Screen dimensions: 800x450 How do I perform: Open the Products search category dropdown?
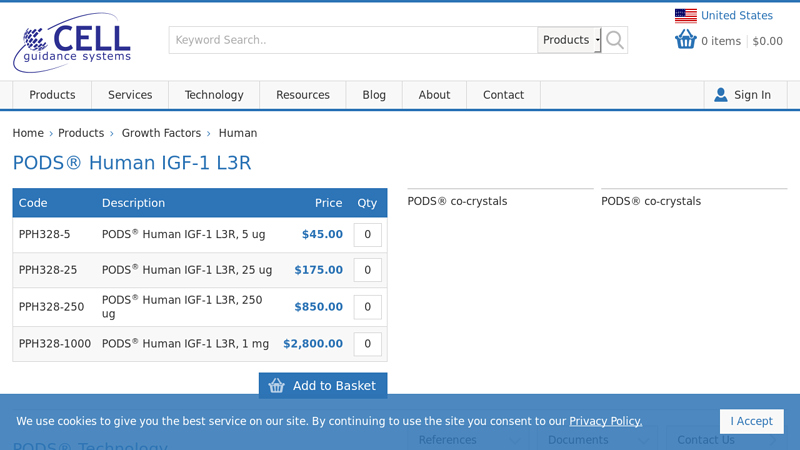pos(569,40)
